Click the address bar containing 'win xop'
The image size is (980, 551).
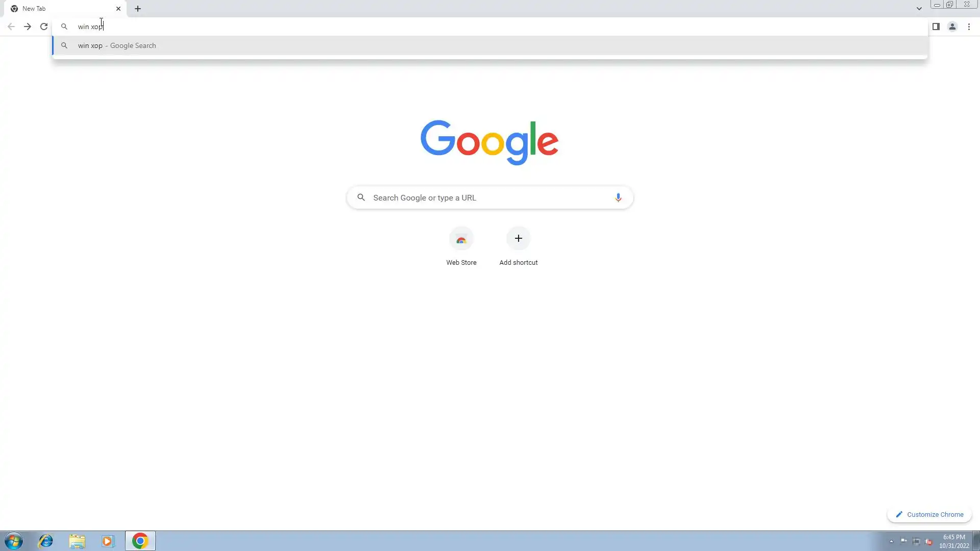tap(490, 27)
